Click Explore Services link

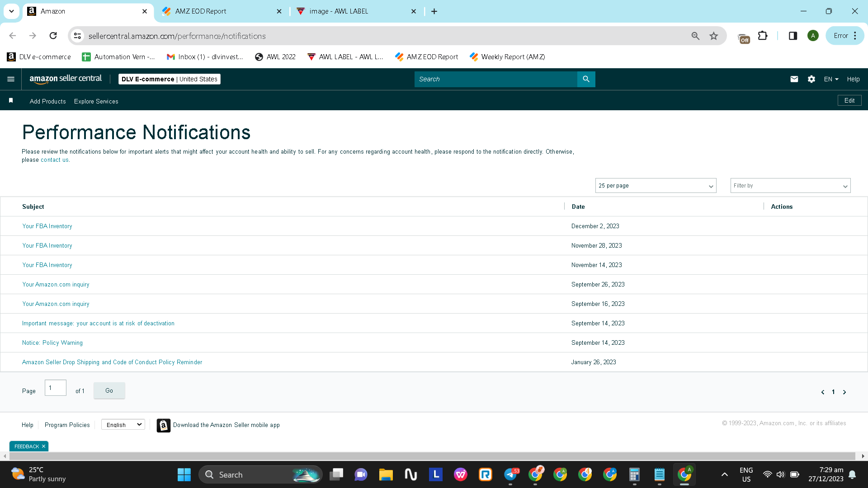(96, 101)
